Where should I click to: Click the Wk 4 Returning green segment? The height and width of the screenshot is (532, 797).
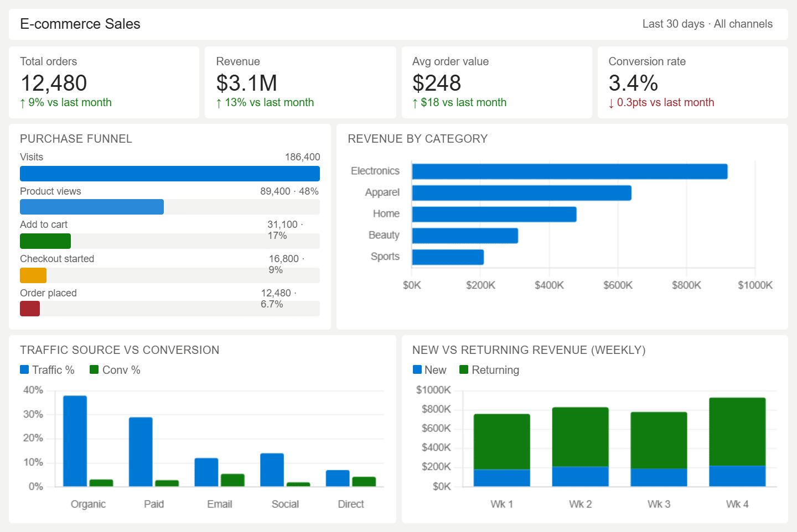tap(737, 432)
